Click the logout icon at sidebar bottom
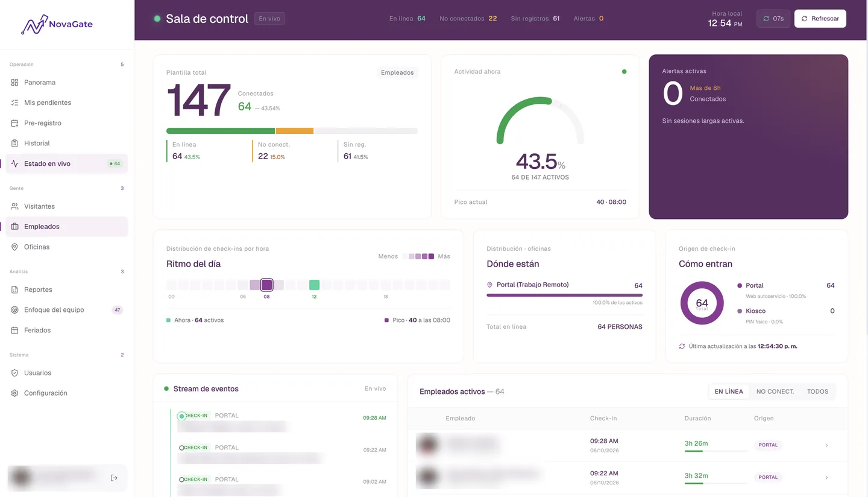 point(115,478)
